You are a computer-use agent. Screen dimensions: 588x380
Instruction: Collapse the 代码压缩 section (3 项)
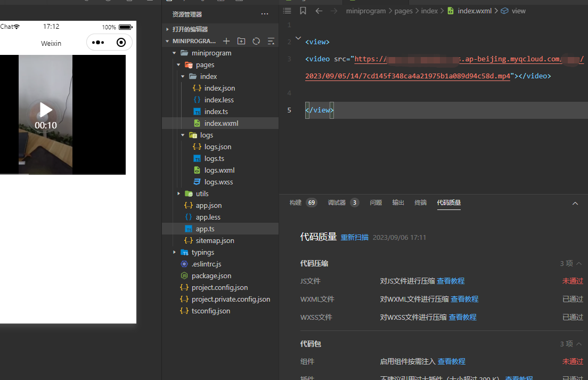579,263
